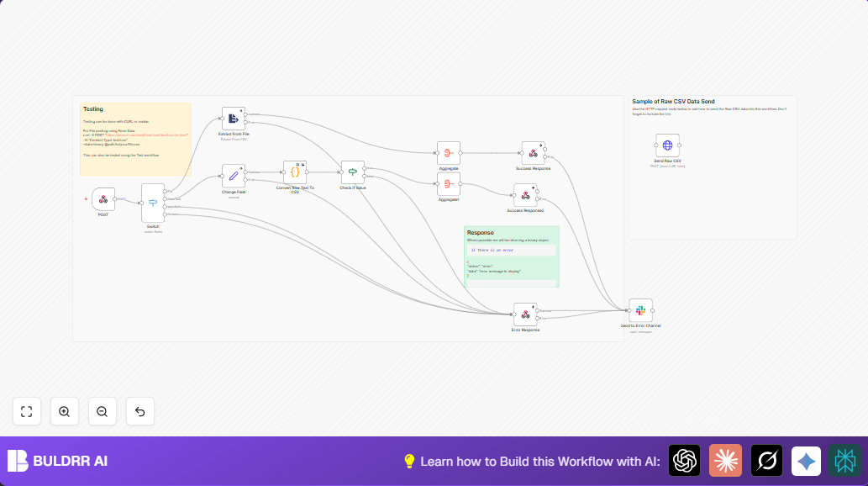
Task: Zoom in on the workflow canvas
Action: tap(64, 411)
